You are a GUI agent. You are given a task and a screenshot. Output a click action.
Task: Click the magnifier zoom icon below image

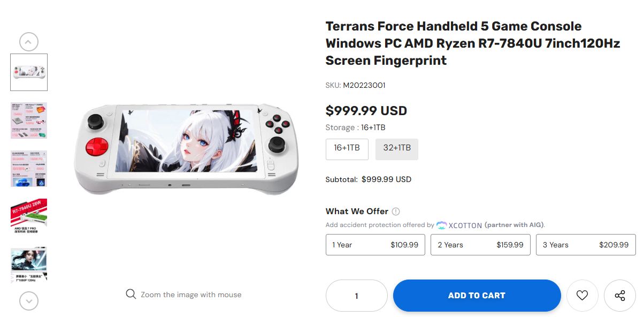131,294
